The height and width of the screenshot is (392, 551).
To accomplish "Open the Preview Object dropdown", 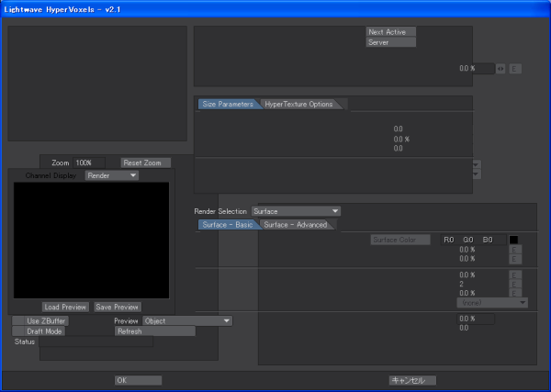I will pyautogui.click(x=187, y=320).
